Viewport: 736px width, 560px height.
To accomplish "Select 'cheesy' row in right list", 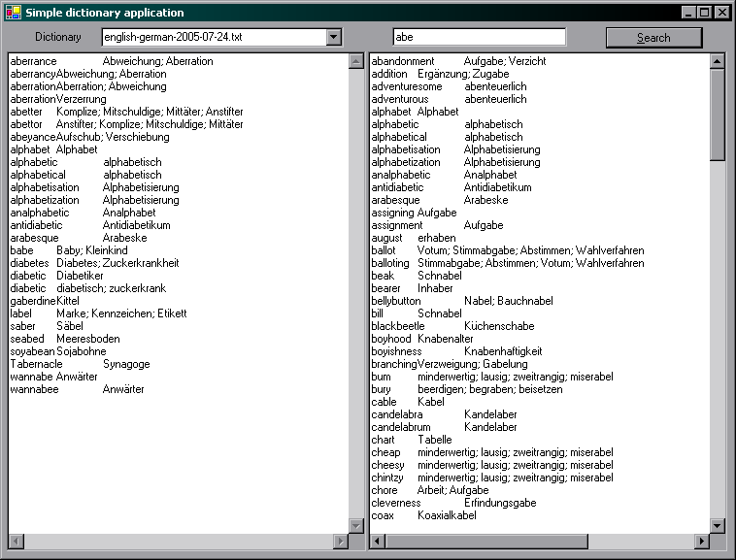I will 492,465.
